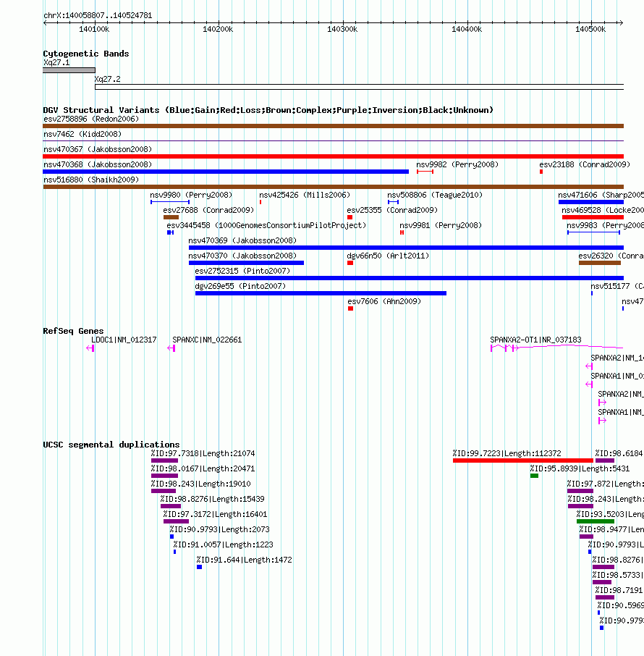Select the brown esv26320 variant bar
The height and width of the screenshot is (656, 644).
pyautogui.click(x=600, y=263)
